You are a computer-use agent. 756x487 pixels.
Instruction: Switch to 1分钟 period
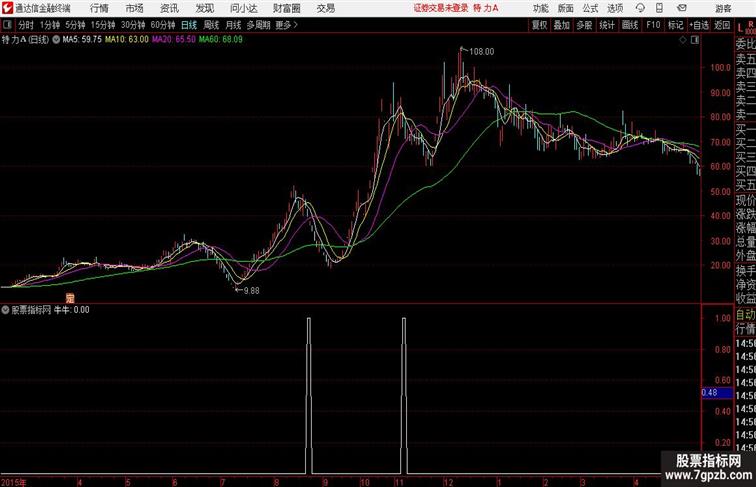click(50, 25)
